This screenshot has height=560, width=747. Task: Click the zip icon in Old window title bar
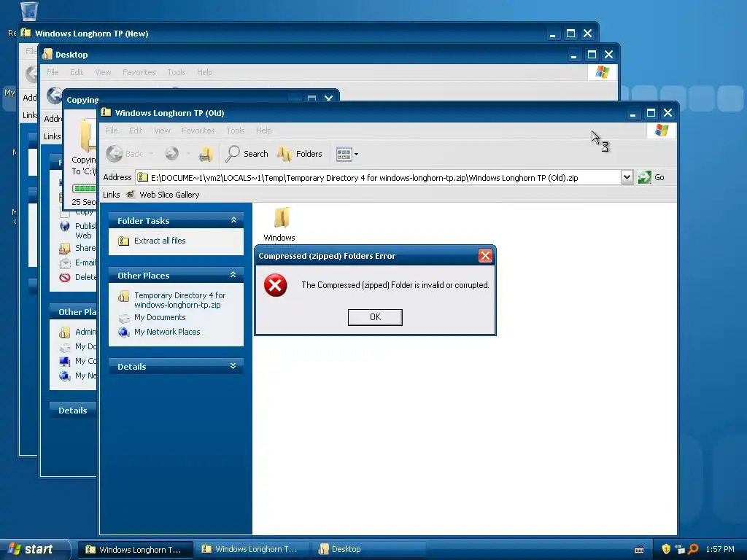pos(106,113)
